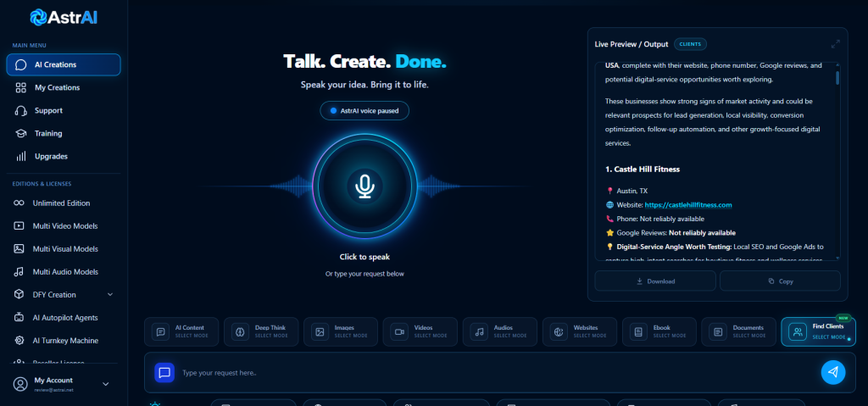Image resolution: width=868 pixels, height=406 pixels.
Task: Click the DFY Creation cube icon
Action: tap(19, 295)
